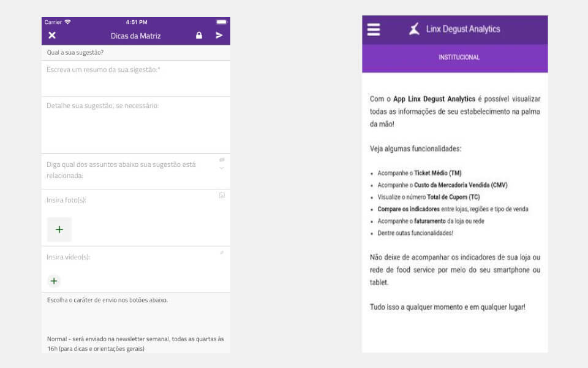Screen dimensions: 588x368
Task: Tap the chevron on the subject field
Action: tap(222, 168)
